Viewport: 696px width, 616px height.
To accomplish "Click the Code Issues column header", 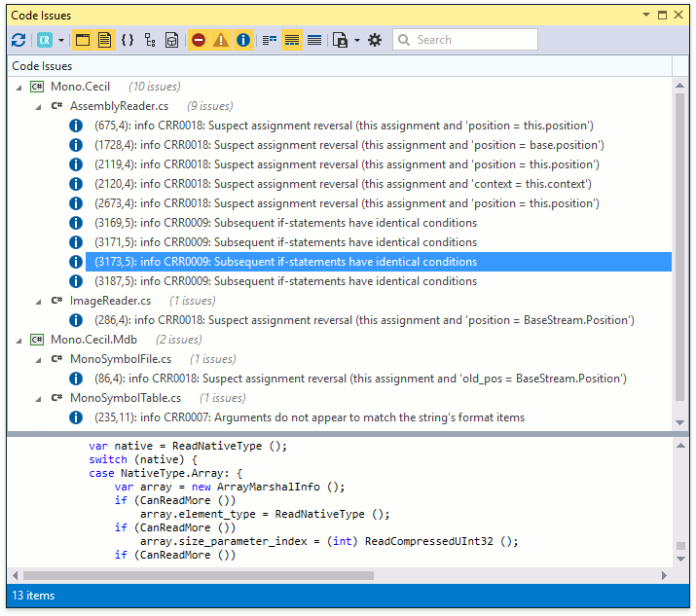I will pos(42,66).
